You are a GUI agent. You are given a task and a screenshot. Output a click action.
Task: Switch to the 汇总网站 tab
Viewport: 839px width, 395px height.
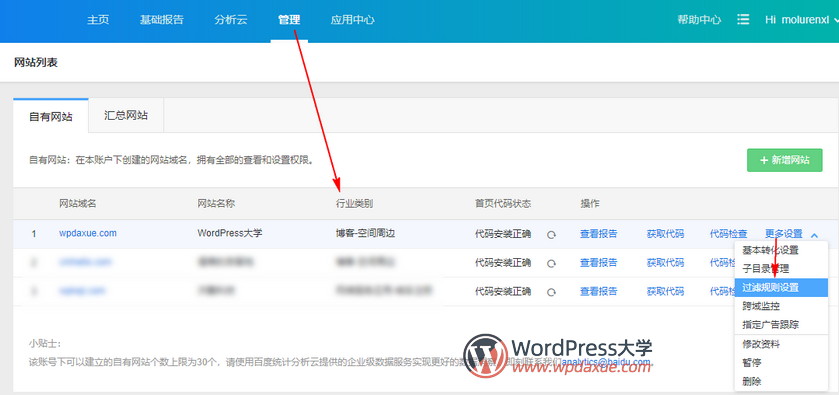126,115
